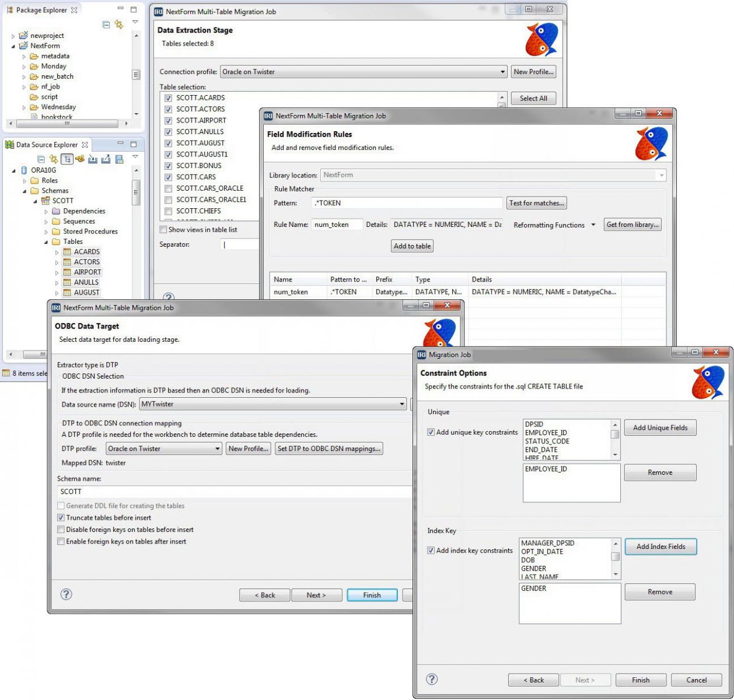
Task: Click IRI icon of Migration Job window
Action: click(x=421, y=355)
